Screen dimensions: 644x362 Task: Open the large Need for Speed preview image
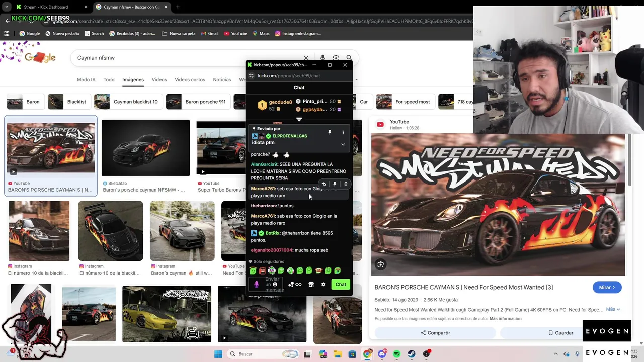coord(498,205)
